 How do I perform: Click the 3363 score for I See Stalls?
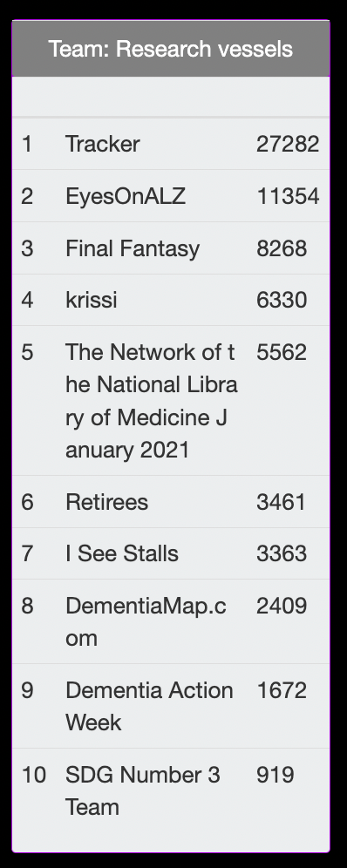pyautogui.click(x=281, y=553)
